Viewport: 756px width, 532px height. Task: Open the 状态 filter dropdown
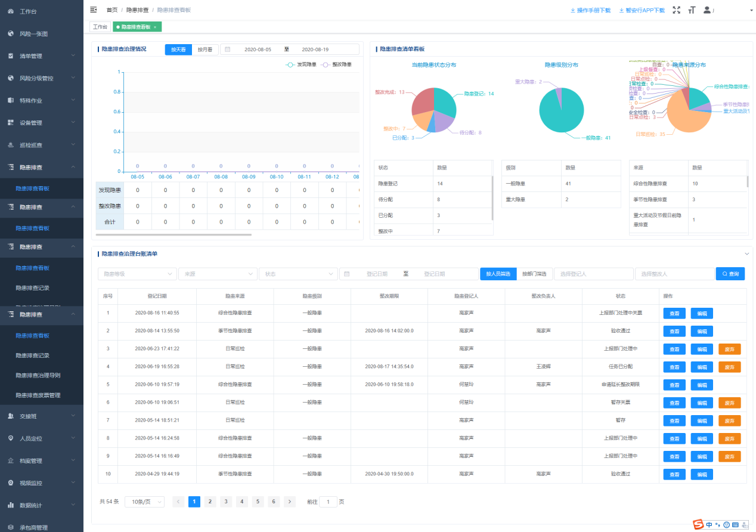tap(298, 274)
